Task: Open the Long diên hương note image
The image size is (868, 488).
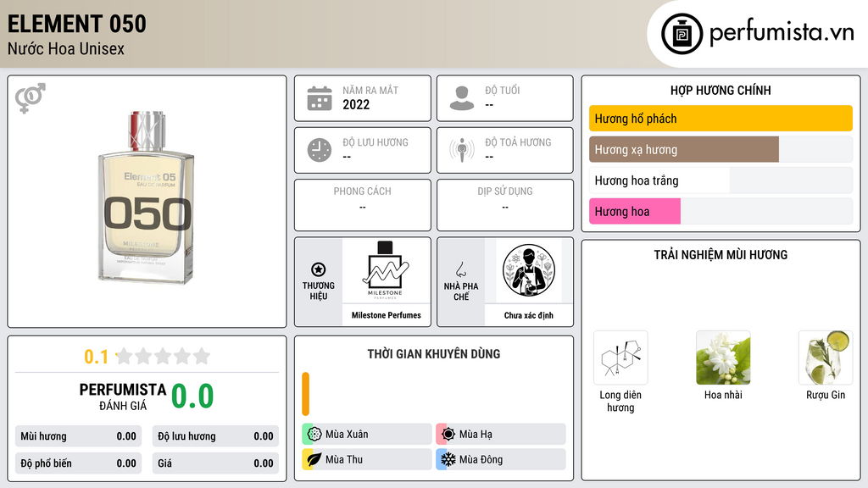Action: click(620, 358)
